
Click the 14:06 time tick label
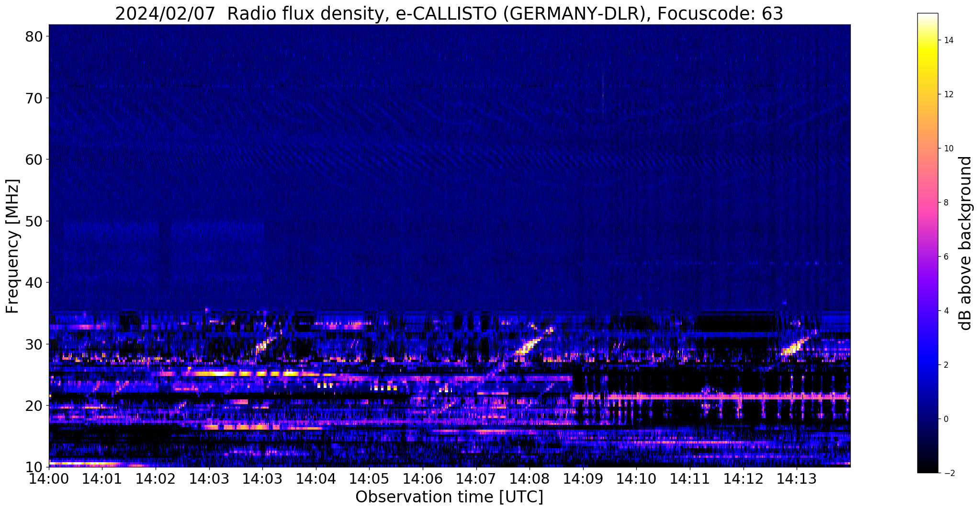423,479
